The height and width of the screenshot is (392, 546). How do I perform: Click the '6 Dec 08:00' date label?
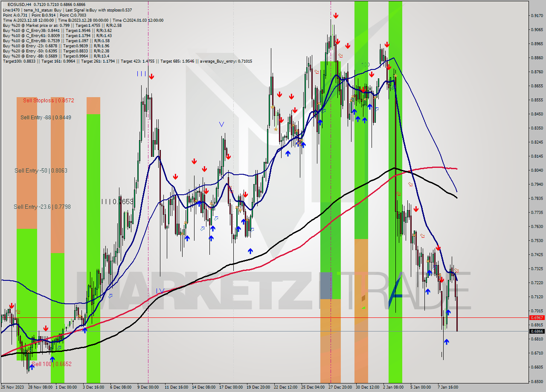click(121, 387)
